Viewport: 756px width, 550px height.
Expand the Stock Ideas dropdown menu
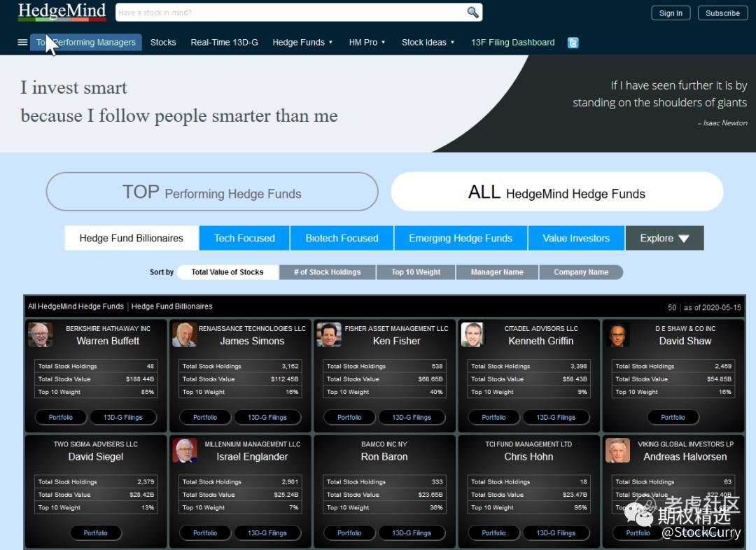(x=428, y=43)
